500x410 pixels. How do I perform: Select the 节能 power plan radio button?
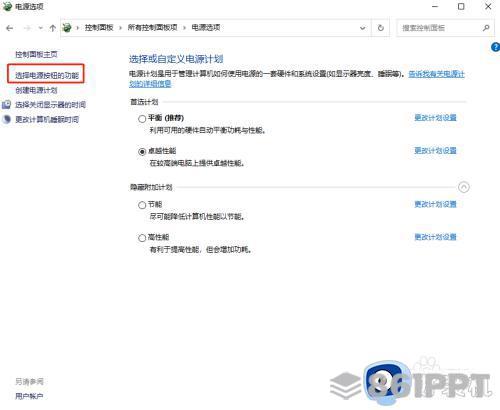pos(142,205)
